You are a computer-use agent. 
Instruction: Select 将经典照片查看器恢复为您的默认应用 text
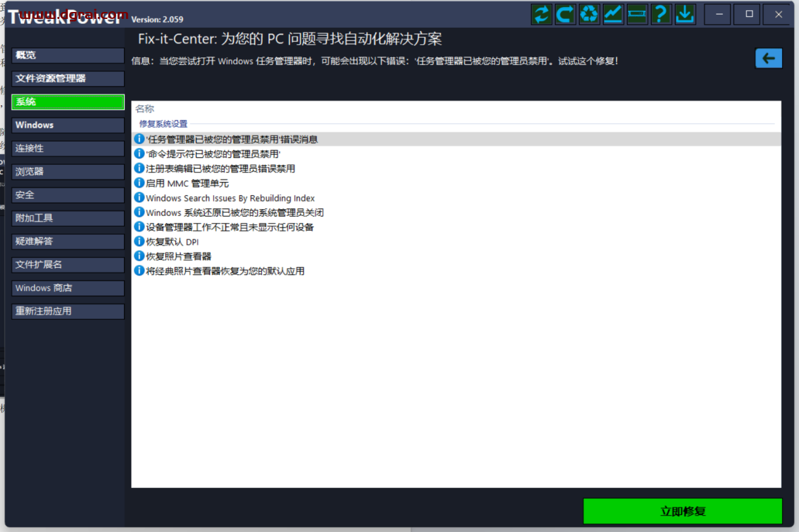226,271
